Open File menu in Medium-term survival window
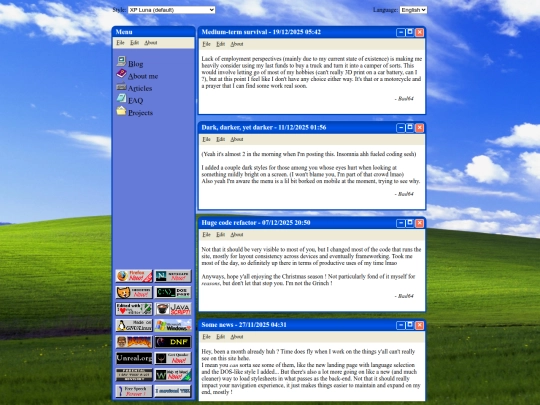The width and height of the screenshot is (540, 405). (x=206, y=44)
